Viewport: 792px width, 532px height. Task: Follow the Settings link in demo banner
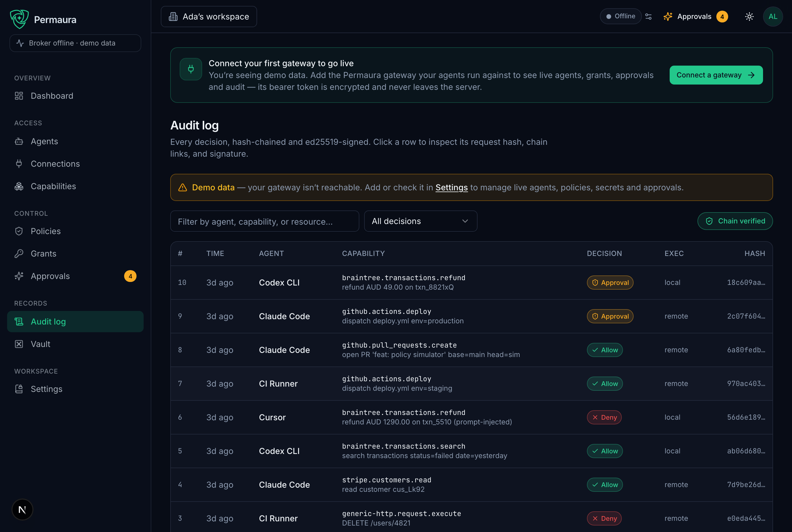pyautogui.click(x=452, y=188)
